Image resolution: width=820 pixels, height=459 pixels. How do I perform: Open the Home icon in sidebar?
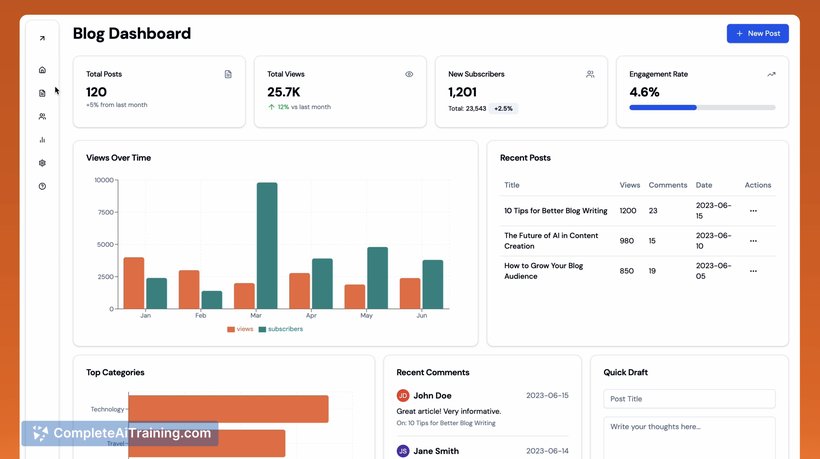(x=42, y=70)
